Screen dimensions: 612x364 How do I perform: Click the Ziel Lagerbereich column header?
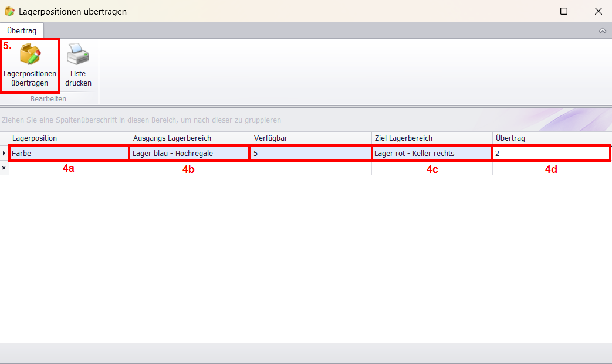pos(432,138)
